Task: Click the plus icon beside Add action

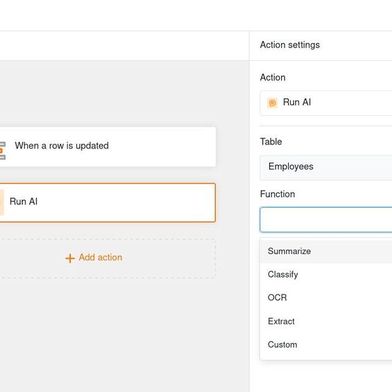Action: click(70, 258)
